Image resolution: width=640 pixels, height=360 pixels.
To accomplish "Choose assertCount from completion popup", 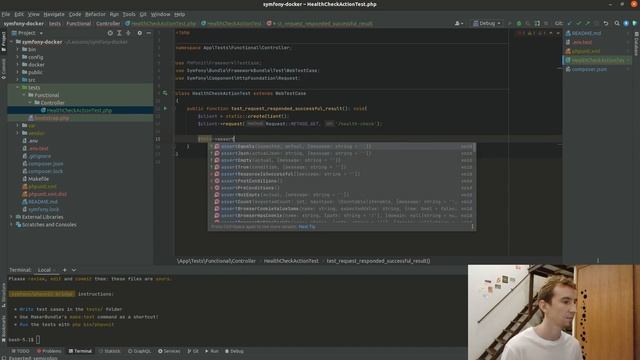I will (342, 202).
